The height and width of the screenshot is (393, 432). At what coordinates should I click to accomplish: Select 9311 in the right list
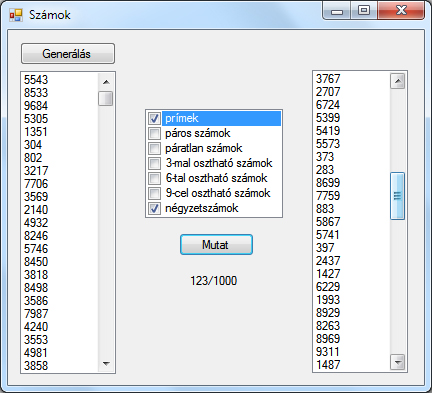click(352, 352)
